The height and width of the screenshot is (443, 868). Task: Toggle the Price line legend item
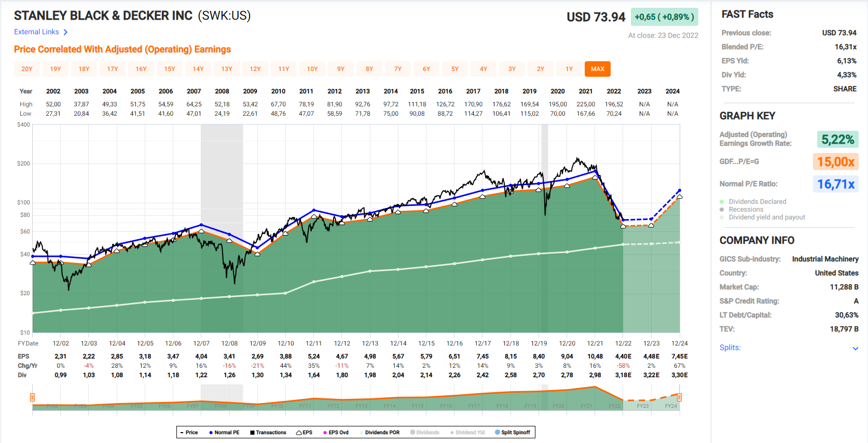(x=189, y=433)
